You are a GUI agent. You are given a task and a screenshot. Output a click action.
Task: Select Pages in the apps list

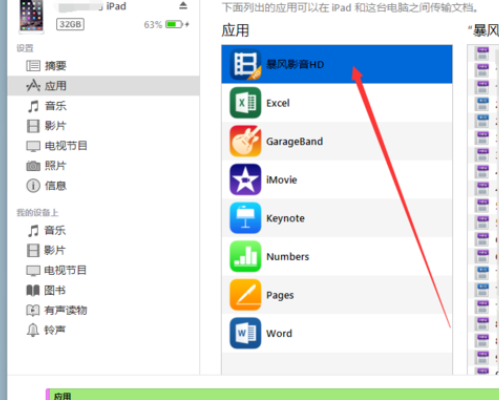click(337, 295)
